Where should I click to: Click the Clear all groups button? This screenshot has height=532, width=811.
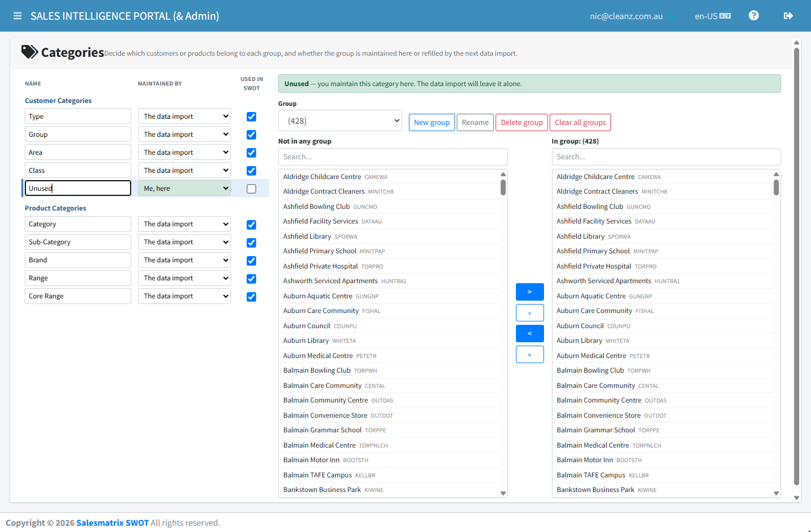click(580, 122)
